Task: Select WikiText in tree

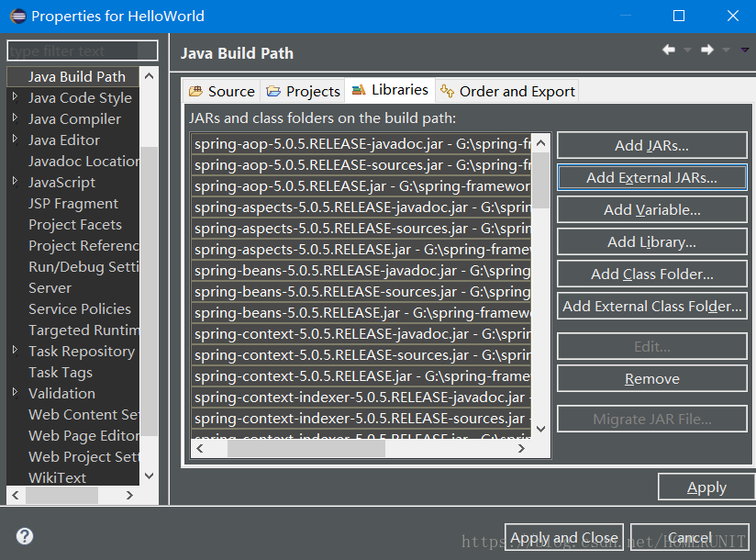Action: tap(58, 478)
